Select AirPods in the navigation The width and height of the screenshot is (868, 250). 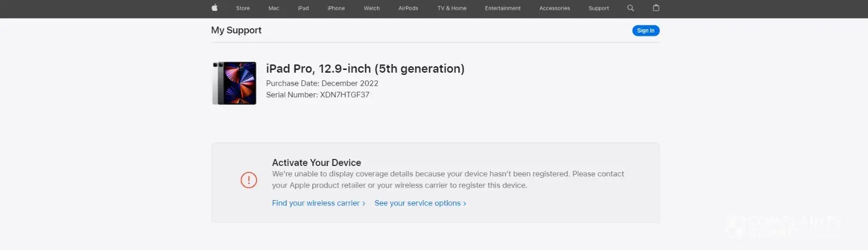coord(408,8)
